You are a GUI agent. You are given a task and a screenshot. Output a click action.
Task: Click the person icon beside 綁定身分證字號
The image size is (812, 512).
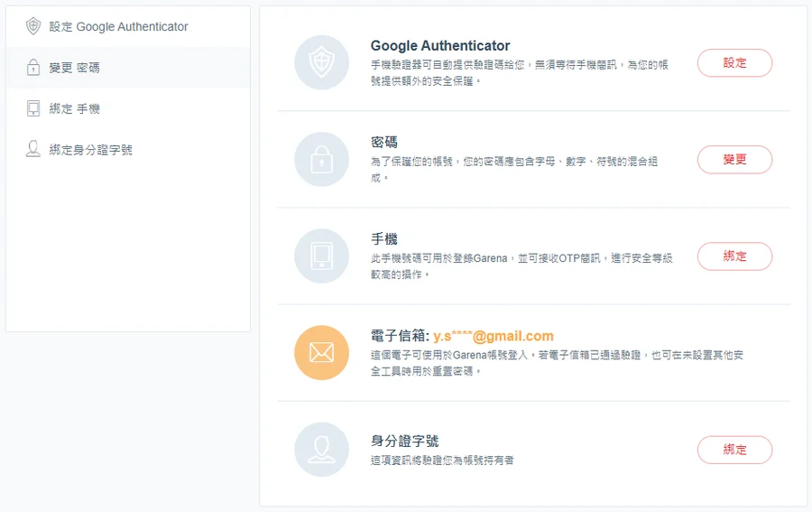[x=33, y=150]
